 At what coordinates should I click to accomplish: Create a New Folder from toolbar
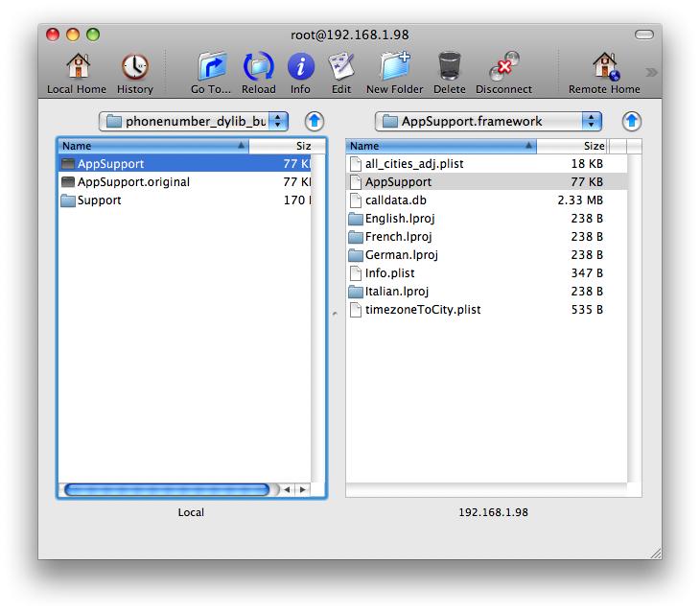pyautogui.click(x=394, y=67)
